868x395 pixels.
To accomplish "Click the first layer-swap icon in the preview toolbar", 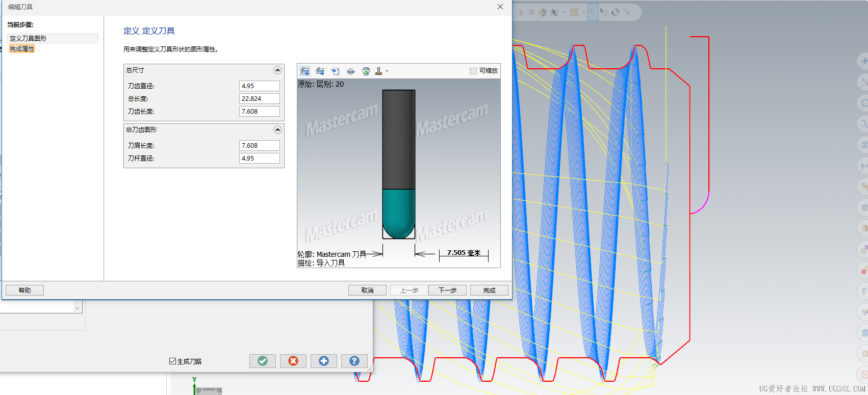I will [305, 71].
